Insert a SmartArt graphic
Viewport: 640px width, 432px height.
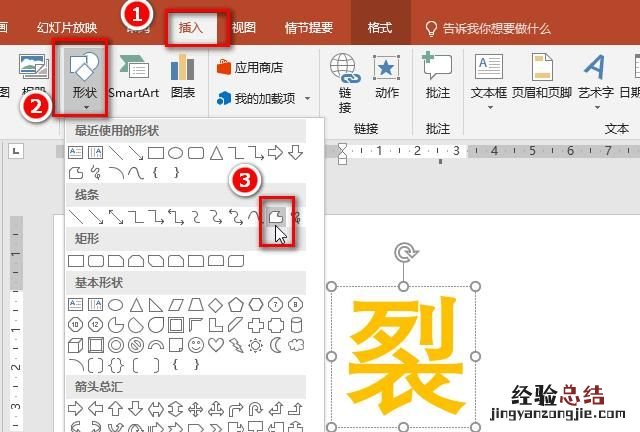[133, 78]
